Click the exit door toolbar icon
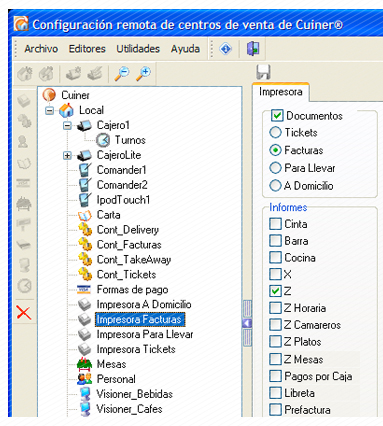 coord(253,49)
